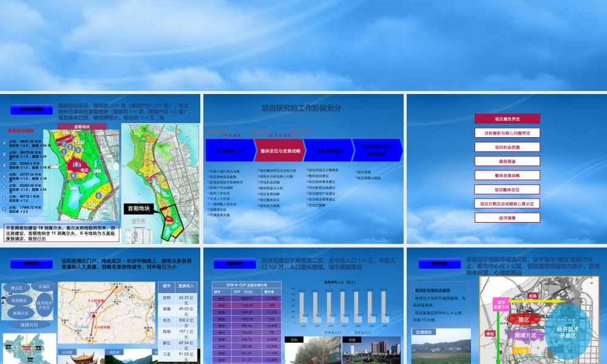The width and height of the screenshot is (607, 364).
Task: Select the red 整体定位与发展战略 arrow
Action: (280, 150)
